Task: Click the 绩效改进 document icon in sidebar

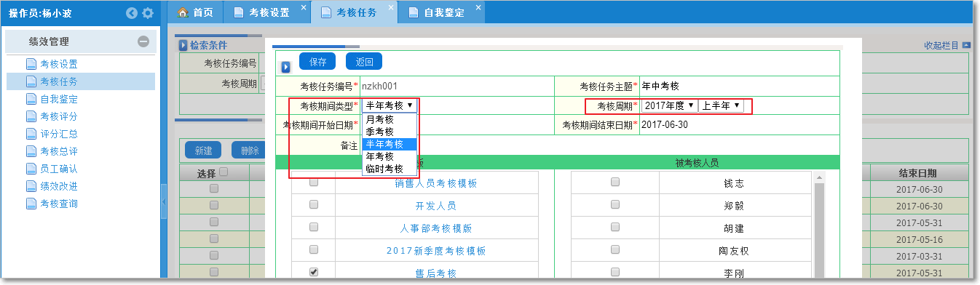Action: tap(31, 186)
